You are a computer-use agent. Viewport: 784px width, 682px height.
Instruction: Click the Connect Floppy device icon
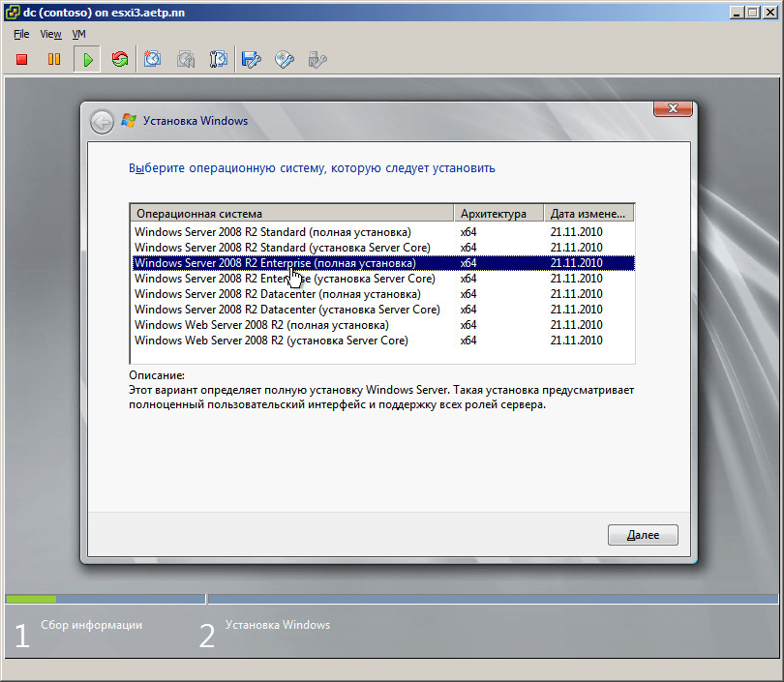pyautogui.click(x=251, y=59)
